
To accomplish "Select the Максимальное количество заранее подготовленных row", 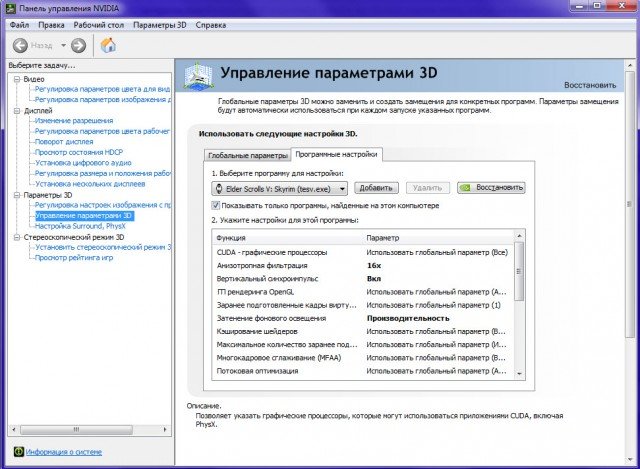I will click(x=362, y=345).
